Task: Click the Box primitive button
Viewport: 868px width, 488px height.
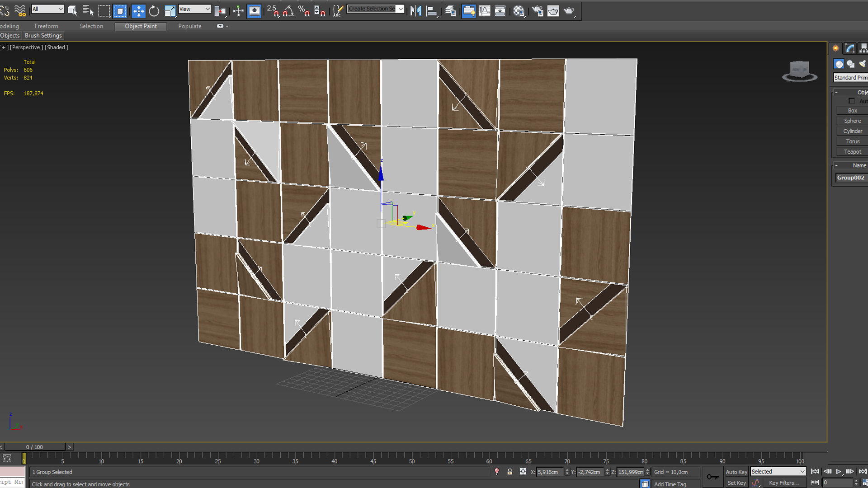Action: (852, 111)
